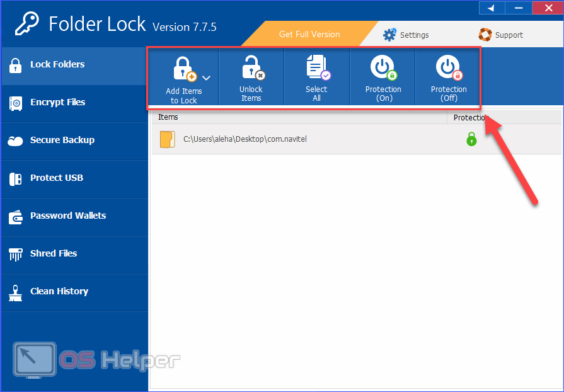Select the Lock Folders sidebar tab
The width and height of the screenshot is (564, 392).
57,64
